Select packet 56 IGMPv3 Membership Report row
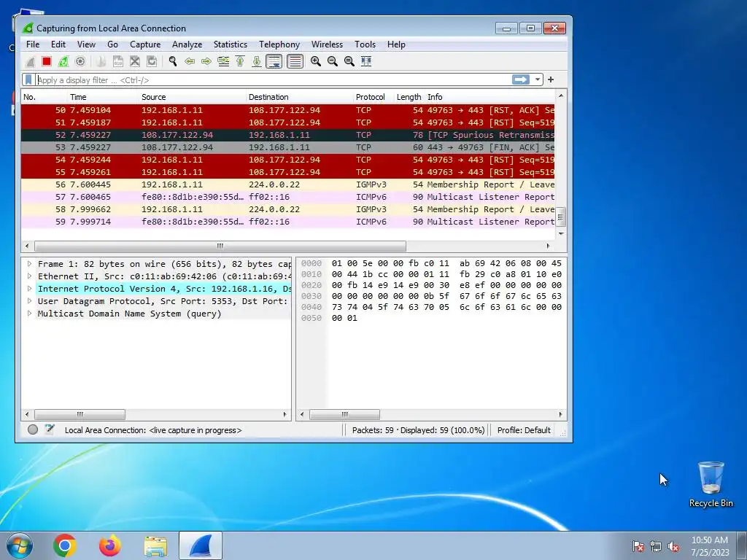This screenshot has width=747, height=560. point(287,184)
